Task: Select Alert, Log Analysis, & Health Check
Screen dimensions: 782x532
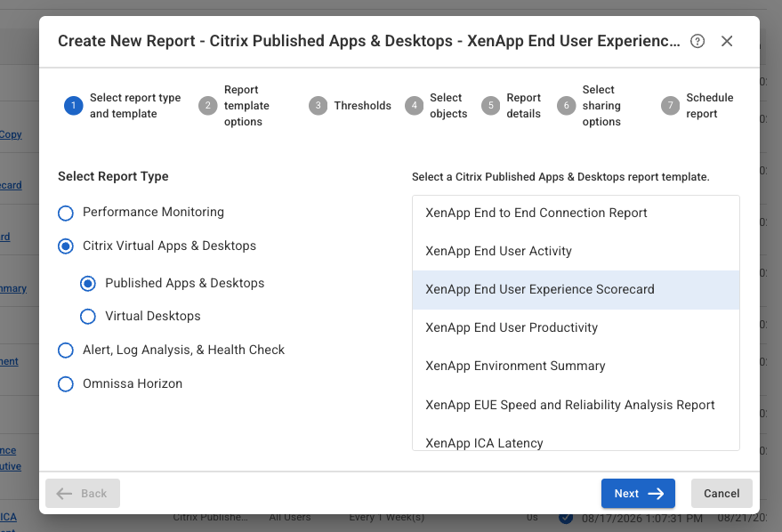Action: pos(65,351)
